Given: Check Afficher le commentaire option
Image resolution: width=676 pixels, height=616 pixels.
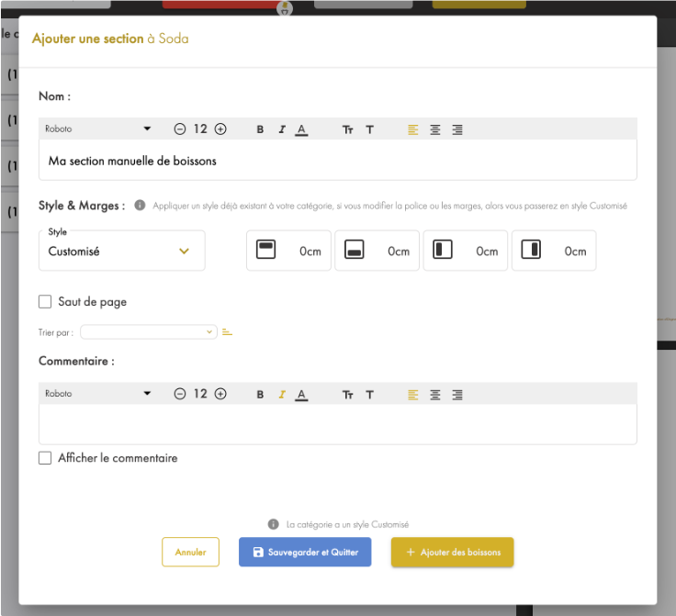Looking at the screenshot, I should click(45, 458).
